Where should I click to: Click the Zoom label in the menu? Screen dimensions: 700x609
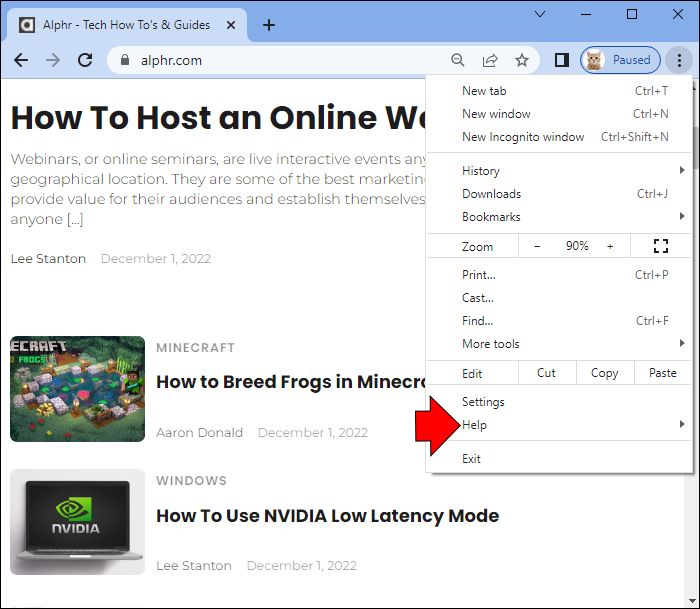[477, 247]
